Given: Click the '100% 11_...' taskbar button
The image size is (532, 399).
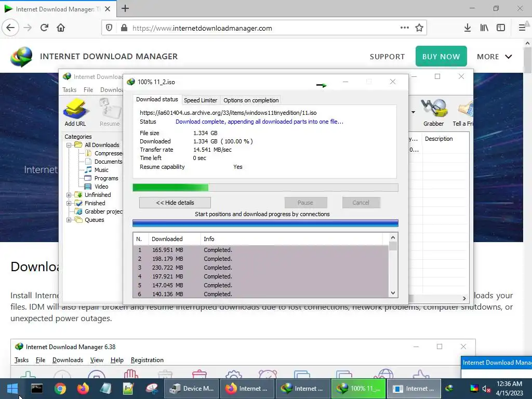Looking at the screenshot, I should [358, 389].
